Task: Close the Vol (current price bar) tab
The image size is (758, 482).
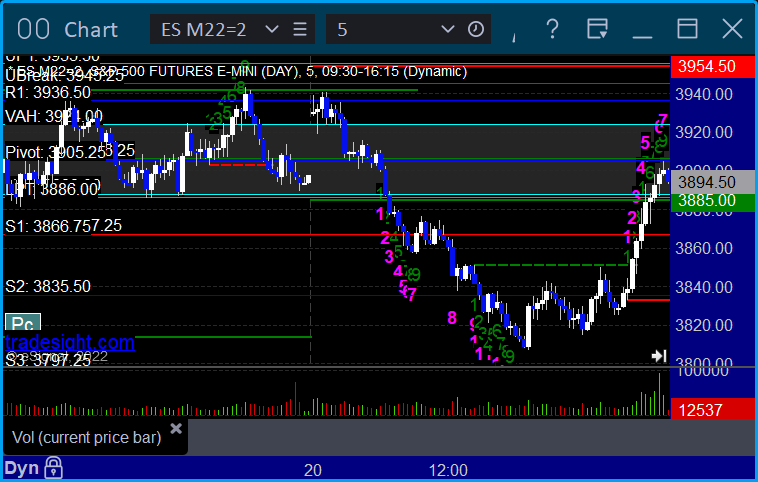Action: click(176, 428)
